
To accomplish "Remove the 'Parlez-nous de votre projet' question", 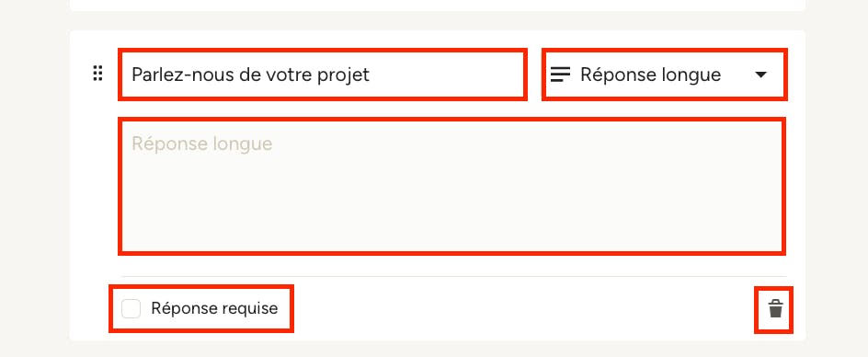I will (774, 309).
